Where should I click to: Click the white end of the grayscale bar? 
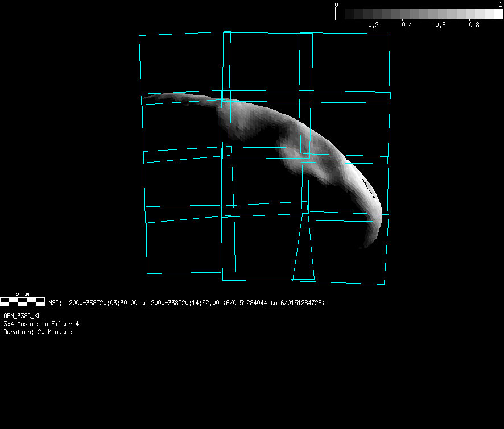[x=495, y=14]
